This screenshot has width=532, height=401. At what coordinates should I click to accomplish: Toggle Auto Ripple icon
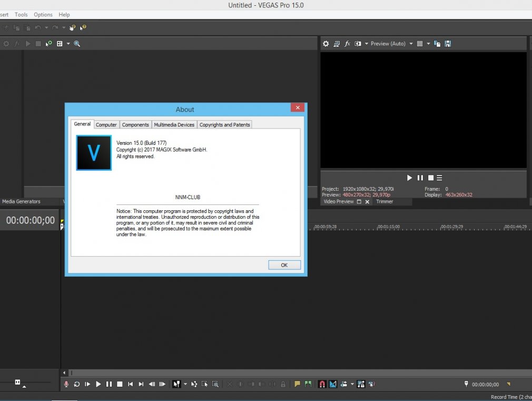click(x=344, y=384)
